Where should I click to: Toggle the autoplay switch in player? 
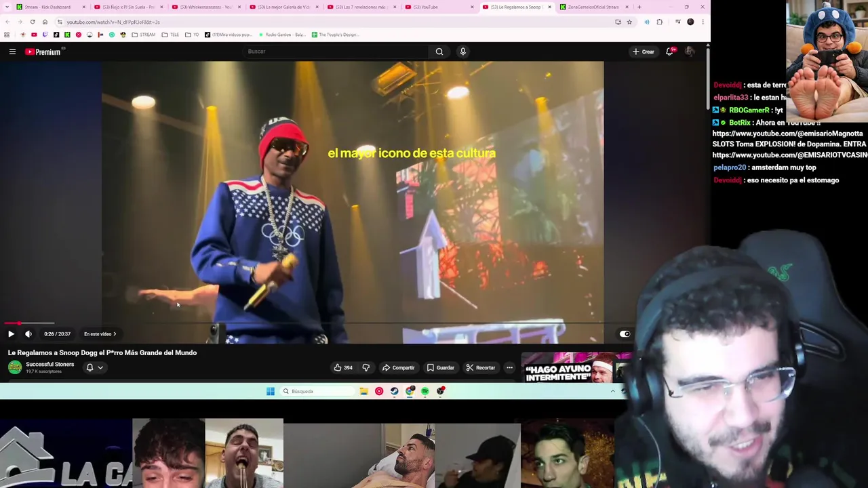click(625, 333)
